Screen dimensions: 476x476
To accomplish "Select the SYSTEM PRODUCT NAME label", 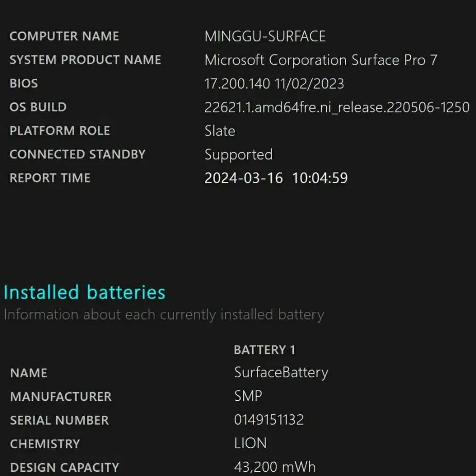I will tap(85, 60).
